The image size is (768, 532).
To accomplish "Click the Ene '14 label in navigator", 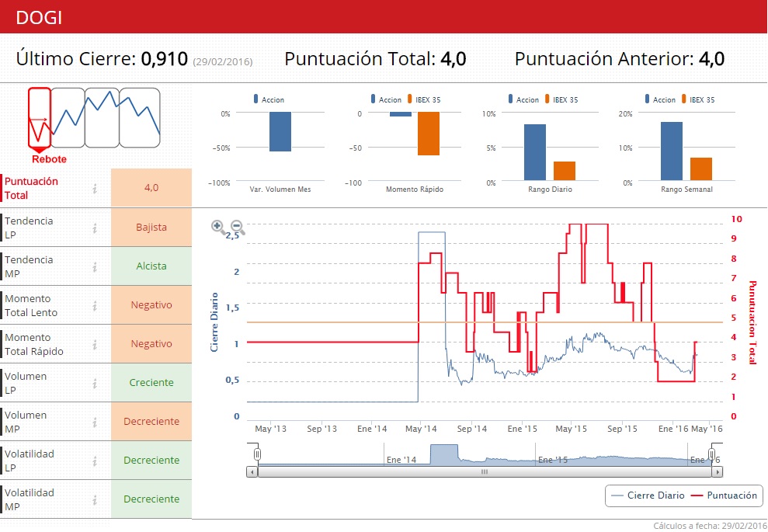I will pos(401,460).
